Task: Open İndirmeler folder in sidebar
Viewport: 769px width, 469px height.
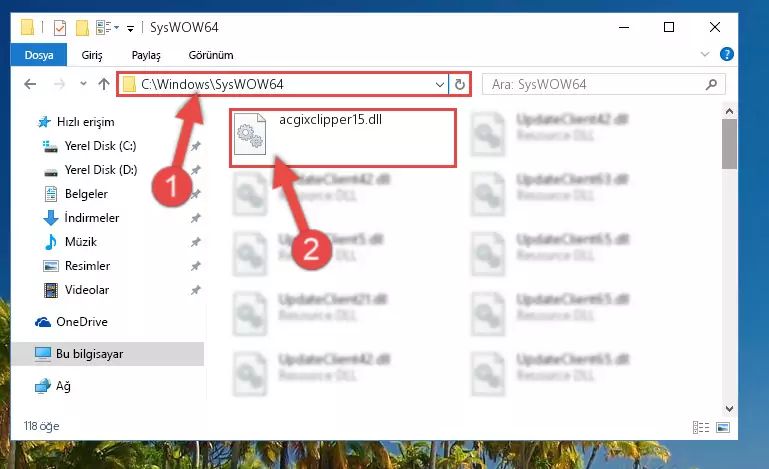Action: (x=92, y=218)
